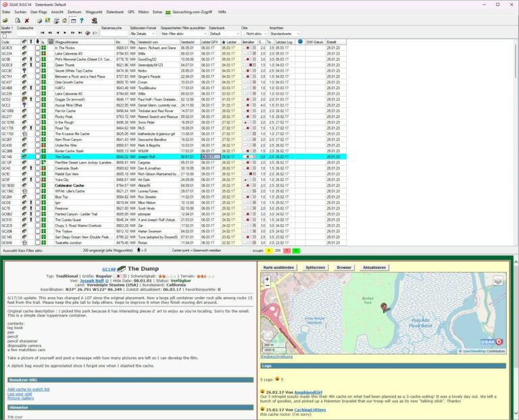Open the Log your visit link

click(x=20, y=394)
